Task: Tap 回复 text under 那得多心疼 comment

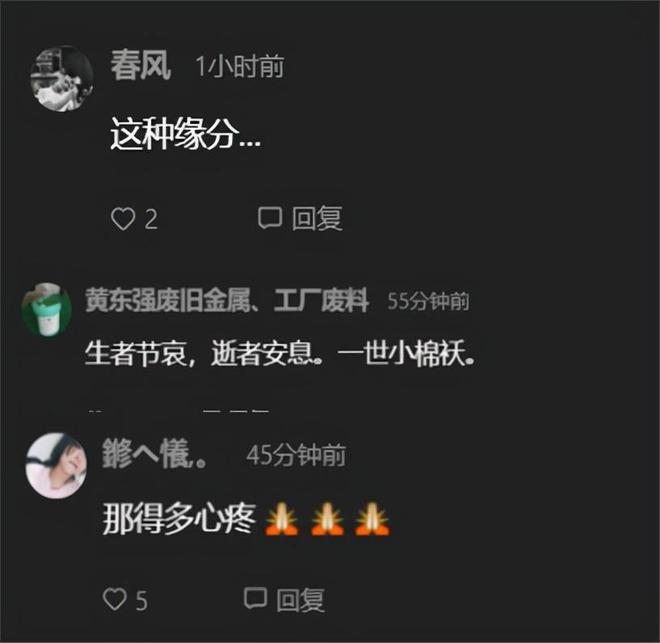Action: click(301, 599)
